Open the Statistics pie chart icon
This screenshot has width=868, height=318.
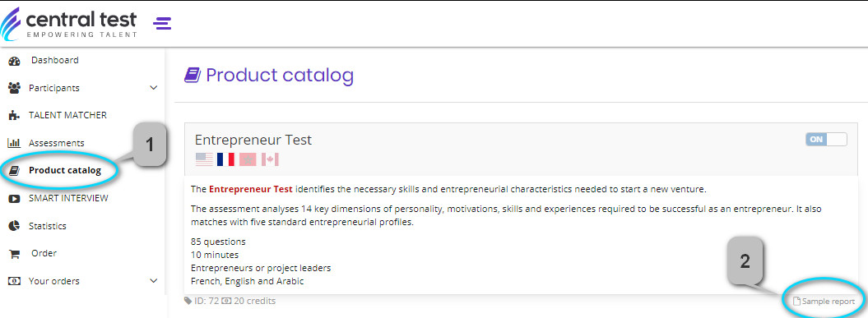coord(14,226)
